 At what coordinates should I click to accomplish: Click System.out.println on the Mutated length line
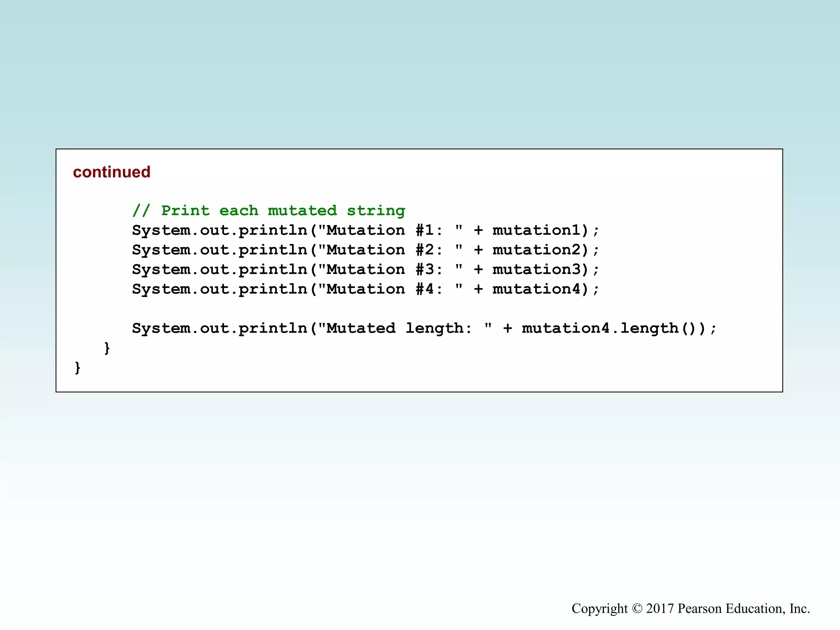220,329
